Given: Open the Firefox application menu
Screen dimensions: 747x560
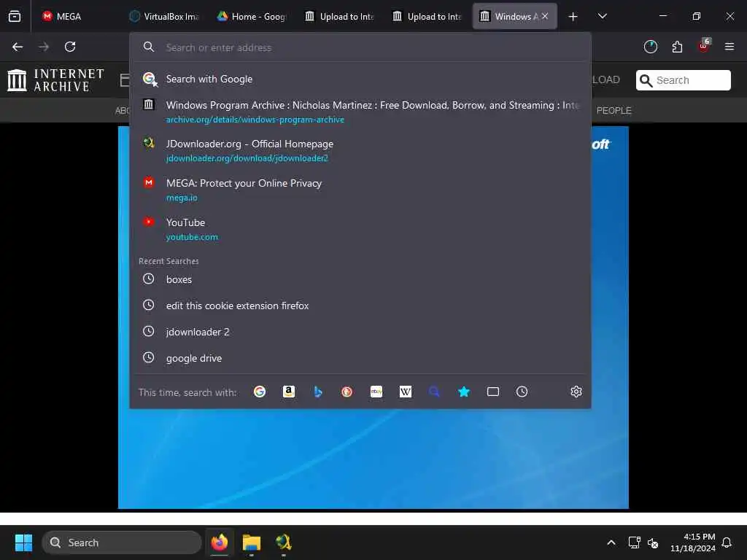Looking at the screenshot, I should pyautogui.click(x=729, y=47).
